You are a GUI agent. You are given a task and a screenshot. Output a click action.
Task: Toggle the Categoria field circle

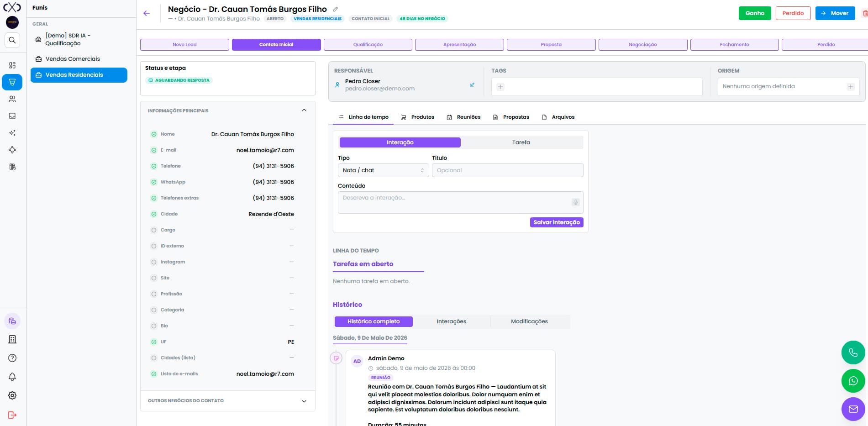coord(154,310)
